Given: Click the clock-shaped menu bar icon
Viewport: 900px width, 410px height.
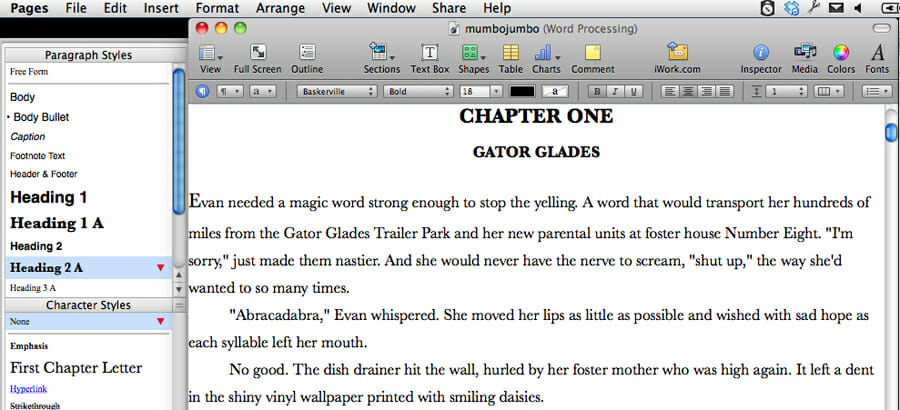Looking at the screenshot, I should 767,8.
